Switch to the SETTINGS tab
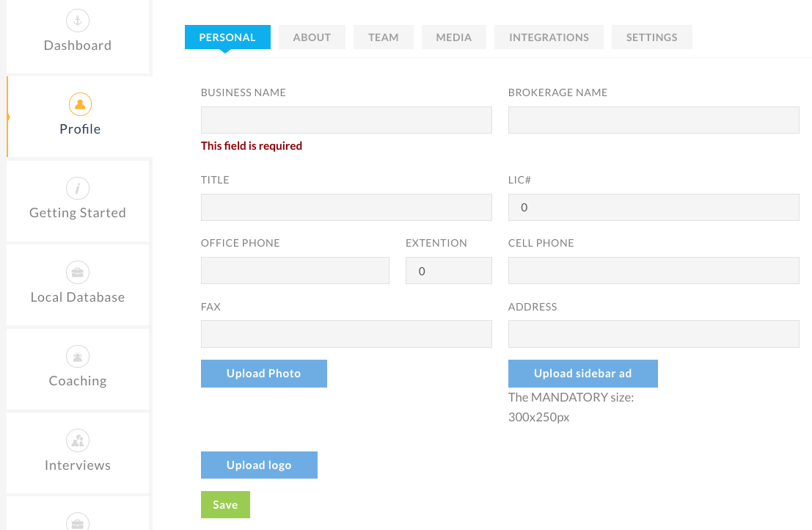 [x=651, y=37]
